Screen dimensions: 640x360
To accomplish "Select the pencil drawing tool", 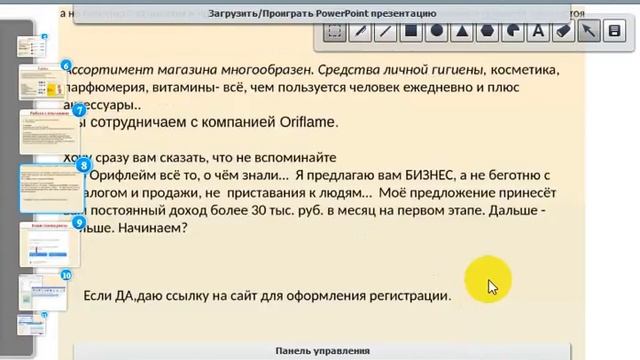I will pos(360,31).
